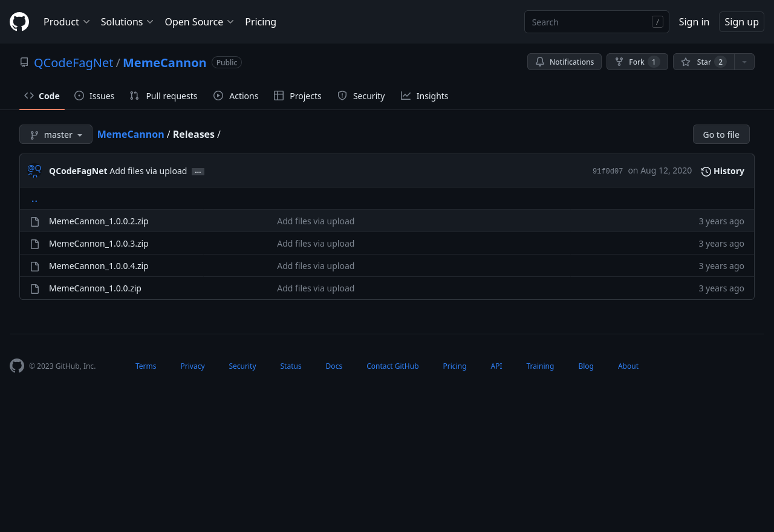774x532 pixels.
Task: Click QCodeFagNet author name in commit row
Action: point(78,171)
